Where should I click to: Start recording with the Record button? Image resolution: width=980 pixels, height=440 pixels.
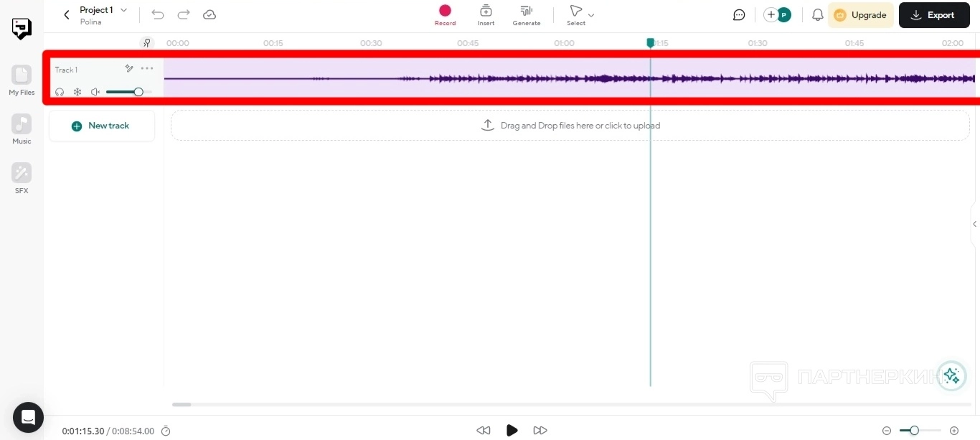point(445,15)
